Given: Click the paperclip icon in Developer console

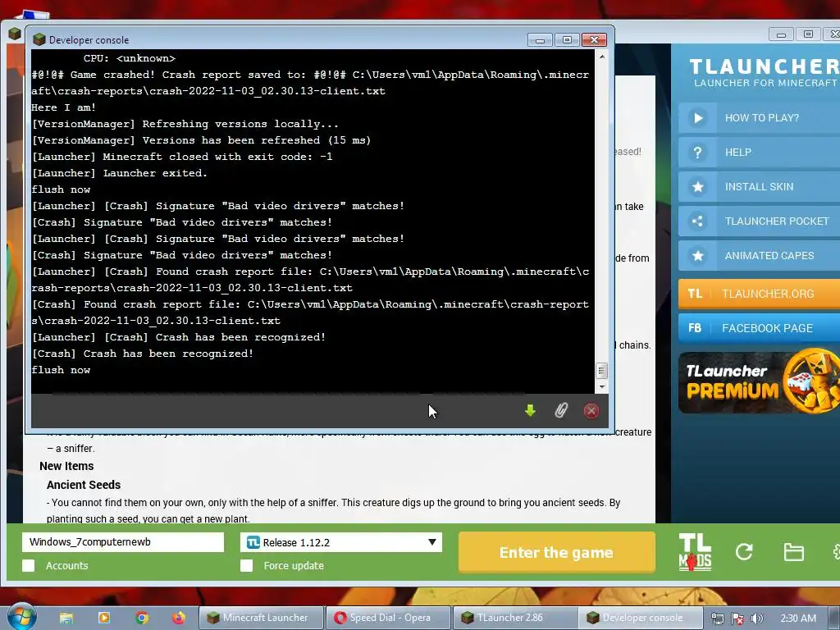Looking at the screenshot, I should (561, 411).
